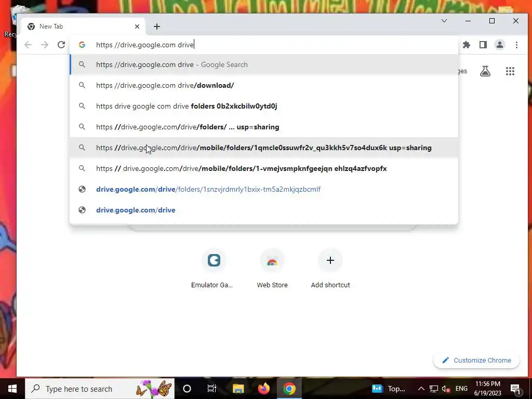Viewport: 532px width, 399px height.
Task: Open the Windows Start menu
Action: point(12,389)
